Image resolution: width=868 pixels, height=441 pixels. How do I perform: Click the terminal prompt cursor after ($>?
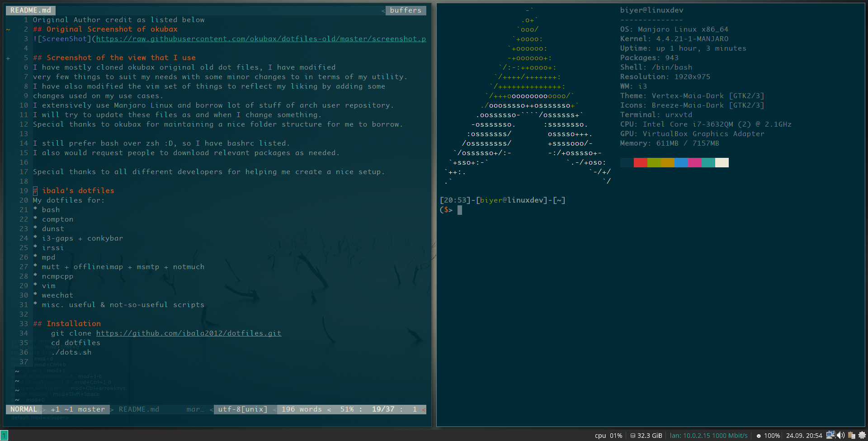point(460,210)
